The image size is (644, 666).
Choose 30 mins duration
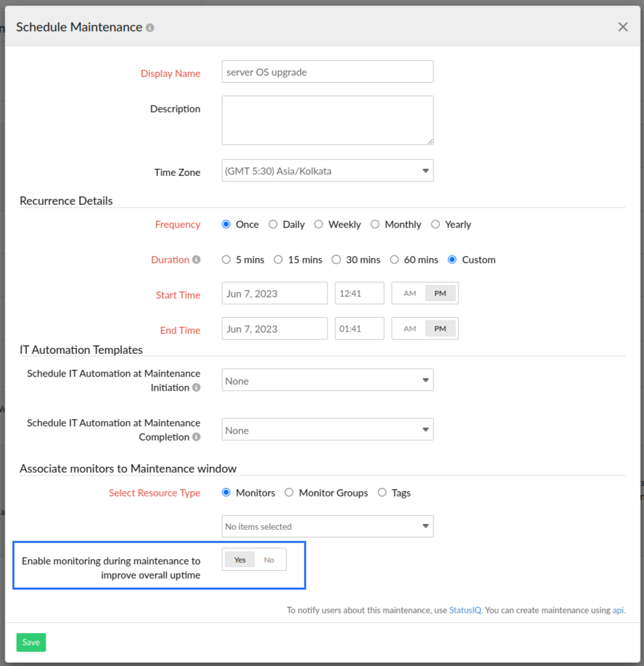pyautogui.click(x=336, y=259)
